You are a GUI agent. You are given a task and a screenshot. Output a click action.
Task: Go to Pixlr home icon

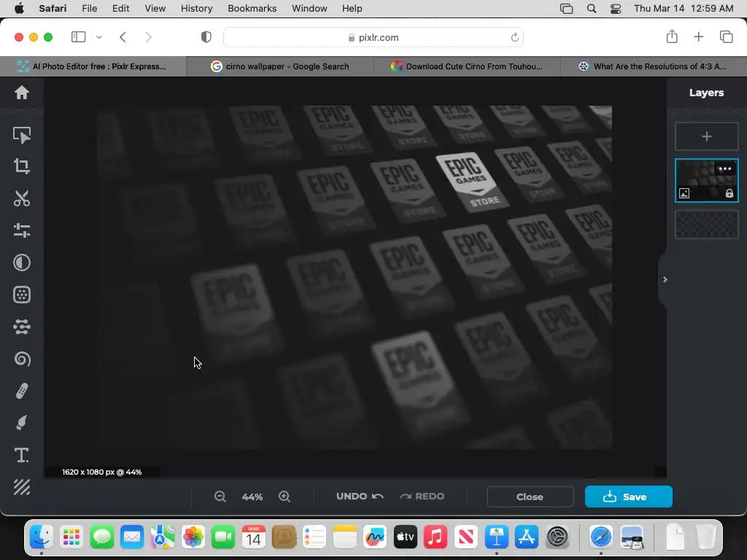21,93
